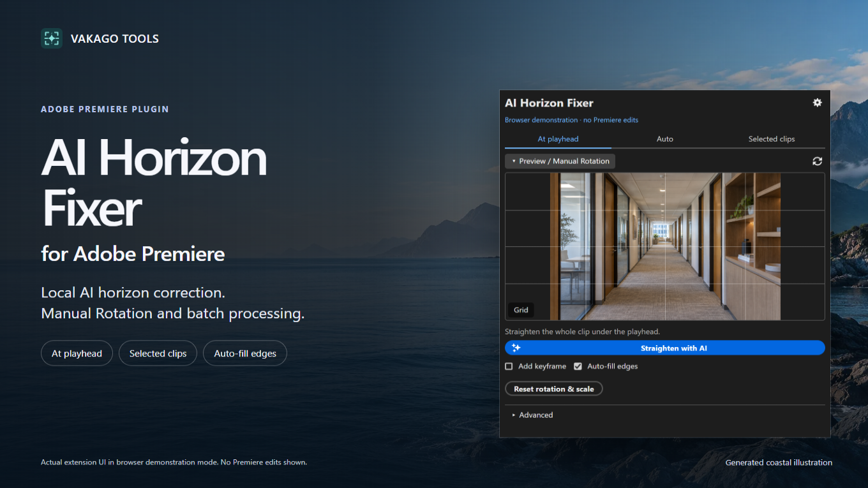Switch to the At playhead tab
Image resolution: width=868 pixels, height=488 pixels.
click(x=558, y=139)
